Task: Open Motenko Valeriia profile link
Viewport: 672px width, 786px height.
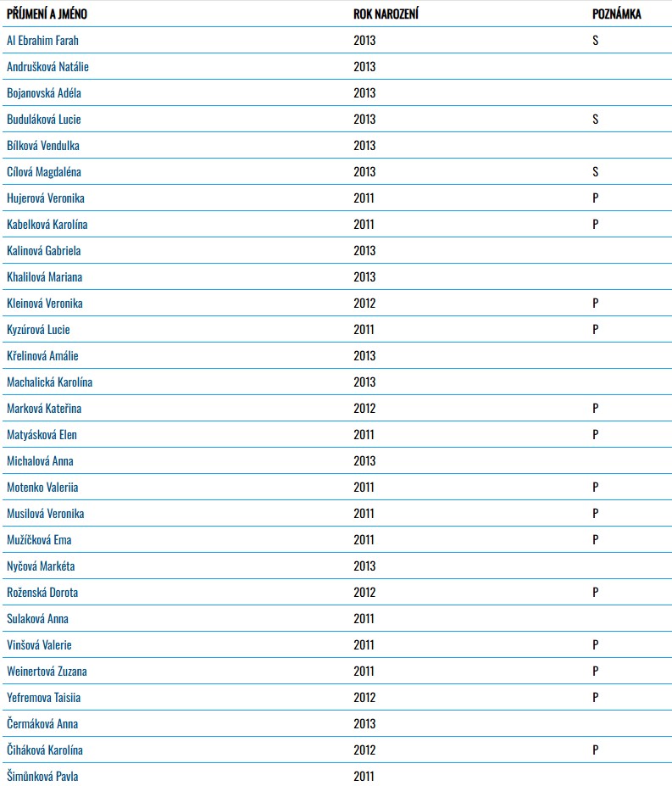Action: [42, 487]
